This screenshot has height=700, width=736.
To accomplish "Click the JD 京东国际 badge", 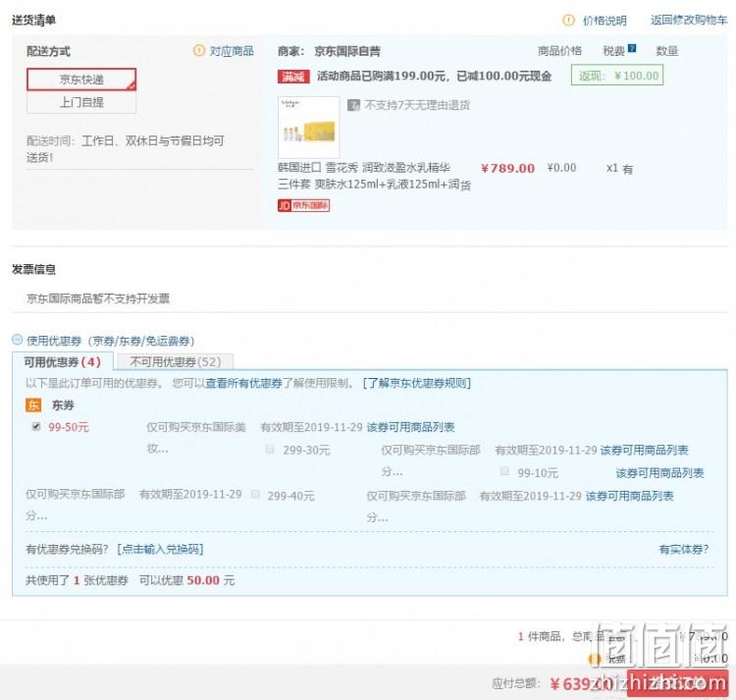I will point(303,205).
